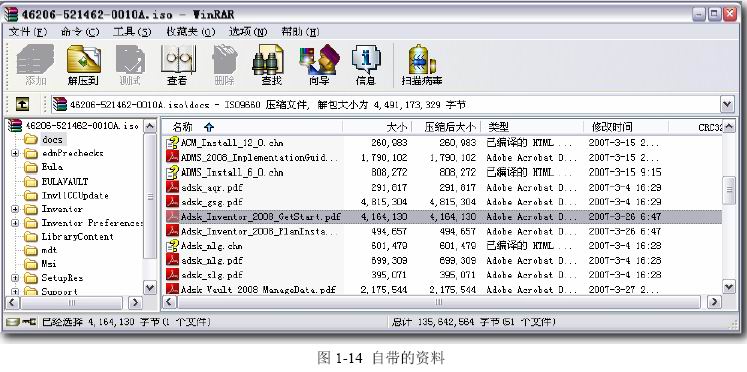Viewport: 747px width, 372px height.
Task: Open the 选项(N) menu
Action: (248, 32)
